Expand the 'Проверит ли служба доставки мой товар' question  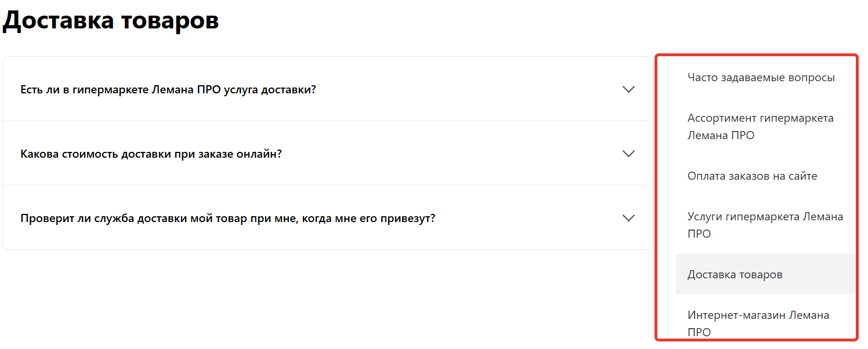tap(227, 219)
